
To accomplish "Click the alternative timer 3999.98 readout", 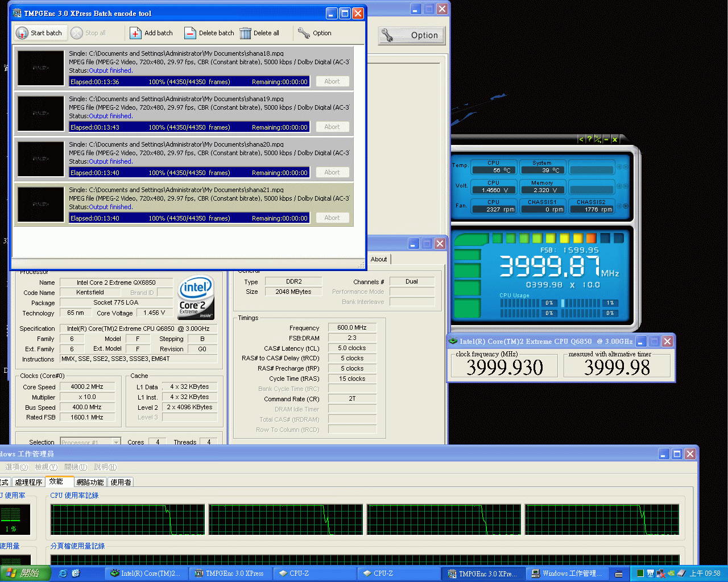I will [617, 367].
